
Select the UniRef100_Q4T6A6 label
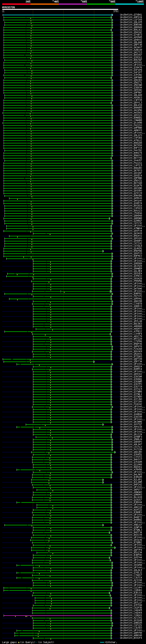point(131,289)
